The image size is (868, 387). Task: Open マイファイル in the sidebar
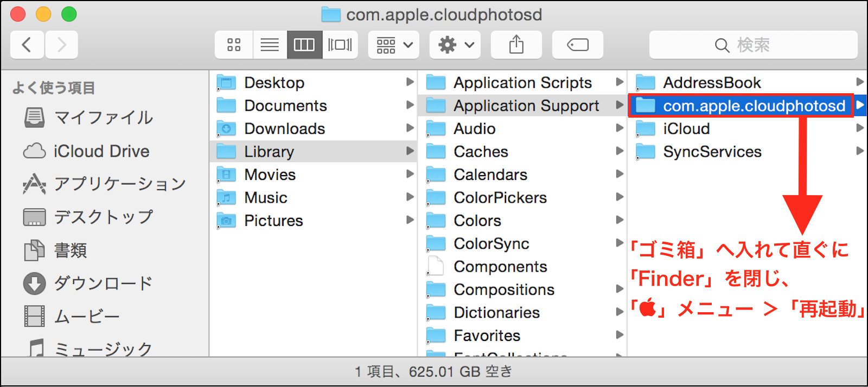(88, 118)
